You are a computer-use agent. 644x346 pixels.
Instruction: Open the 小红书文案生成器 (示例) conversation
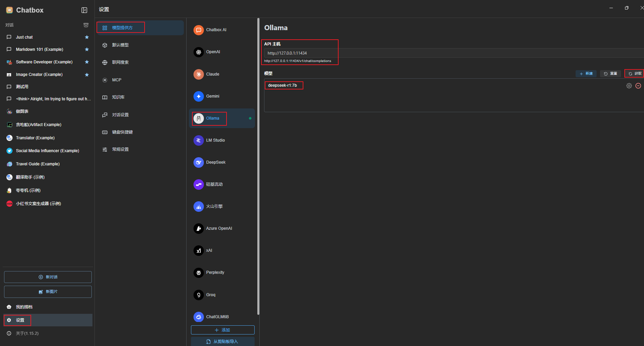click(48, 204)
